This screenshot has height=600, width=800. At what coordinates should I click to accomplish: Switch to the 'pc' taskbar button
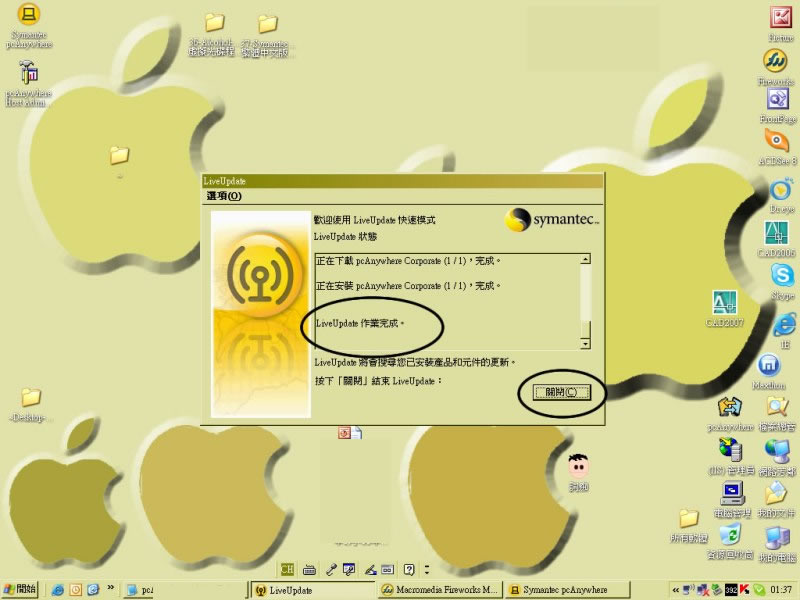point(140,590)
